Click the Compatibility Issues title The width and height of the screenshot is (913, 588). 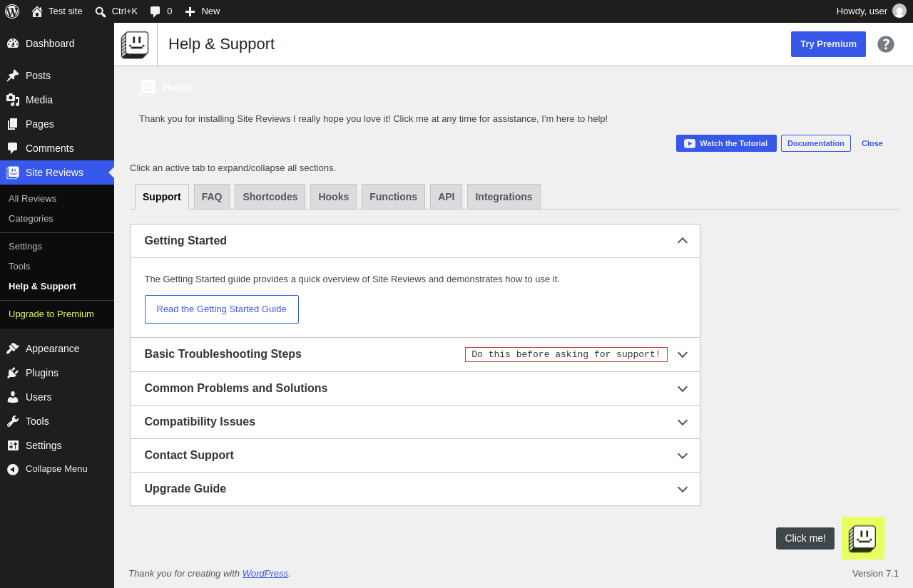click(200, 422)
